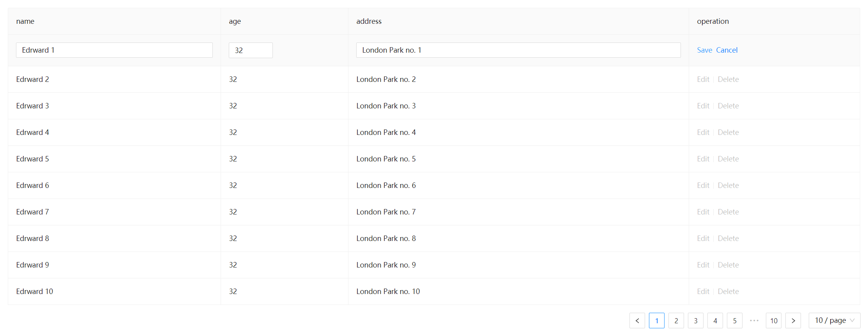Image resolution: width=868 pixels, height=333 pixels.
Task: Focus the age input containing 32
Action: coord(251,50)
